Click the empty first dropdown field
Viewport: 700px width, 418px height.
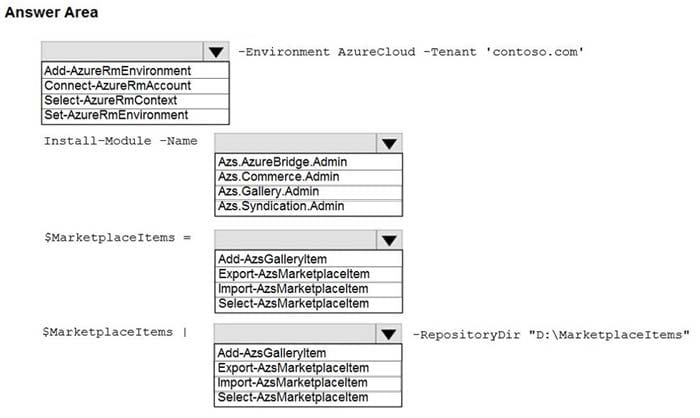pos(122,52)
